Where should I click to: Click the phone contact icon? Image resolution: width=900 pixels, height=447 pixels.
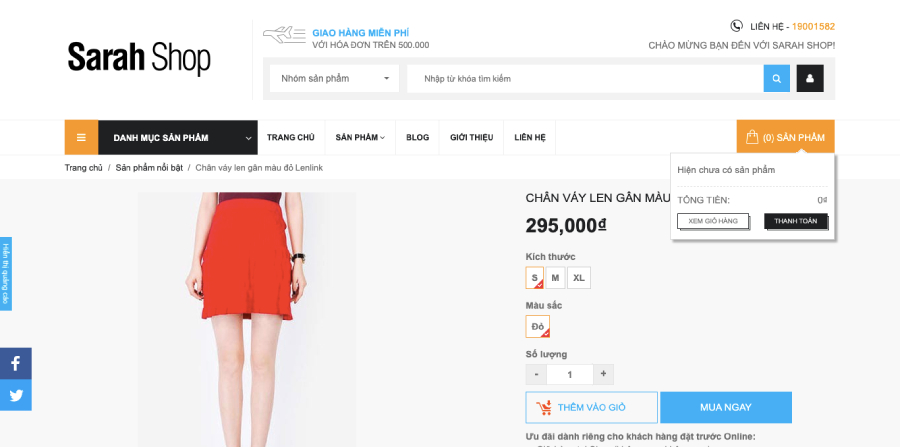736,26
